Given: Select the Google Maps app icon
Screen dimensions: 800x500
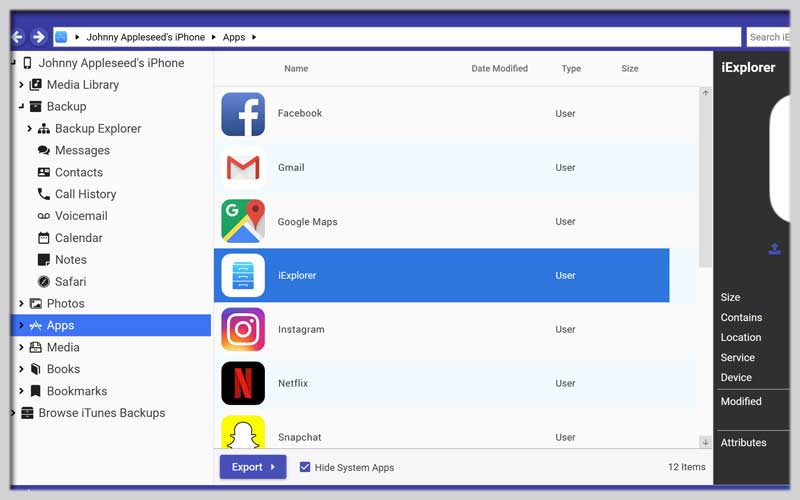Looking at the screenshot, I should (x=243, y=221).
